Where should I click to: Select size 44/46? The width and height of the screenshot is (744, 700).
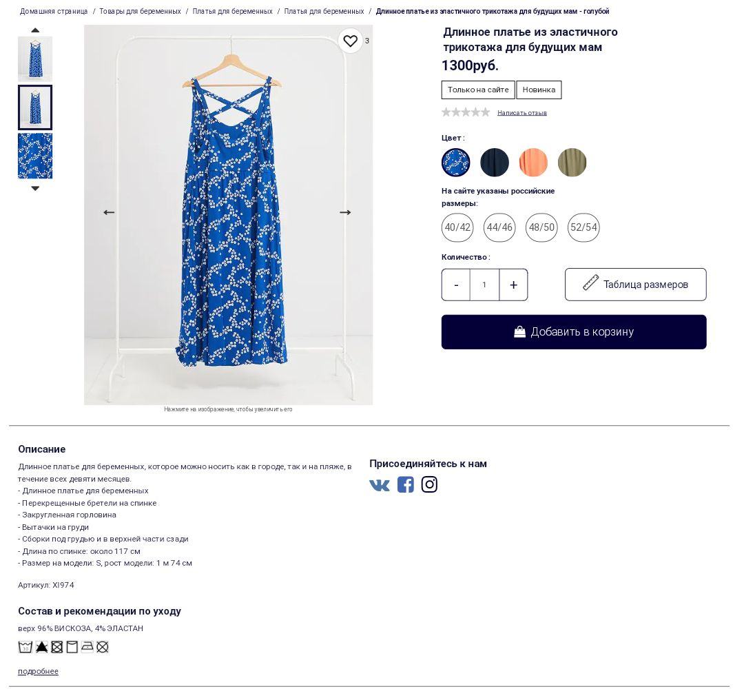[499, 228]
